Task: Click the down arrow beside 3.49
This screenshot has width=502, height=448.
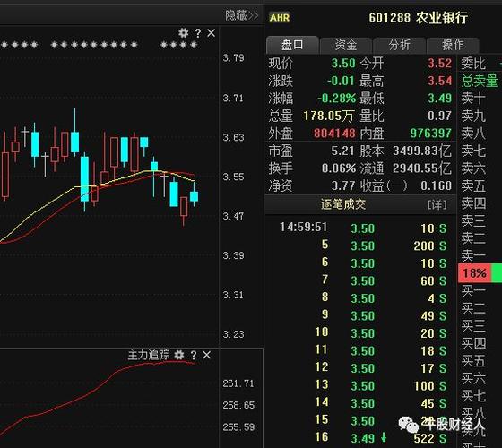Action: click(384, 437)
